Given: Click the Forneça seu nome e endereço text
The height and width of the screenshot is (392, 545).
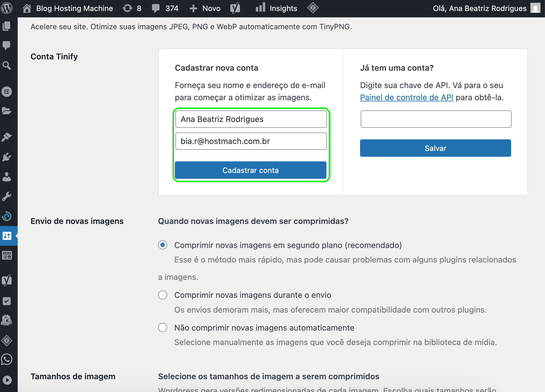Looking at the screenshot, I should coord(250,91).
